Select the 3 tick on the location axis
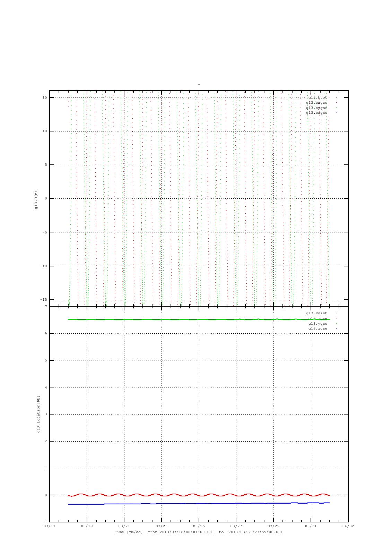392x555 pixels. point(46,414)
